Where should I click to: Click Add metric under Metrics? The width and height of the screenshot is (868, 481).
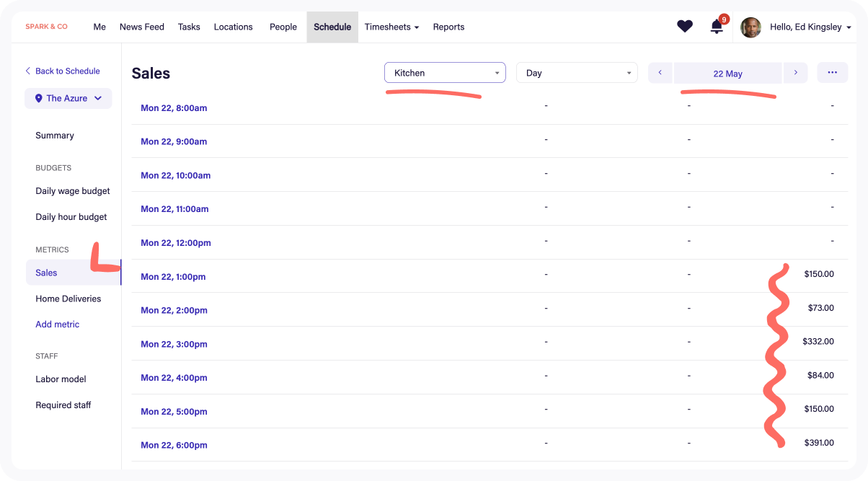tap(57, 324)
